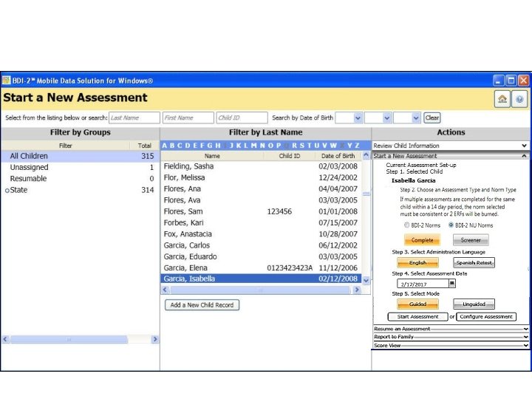
Task: Click the assessment date field 2/17/2017
Action: (423, 284)
